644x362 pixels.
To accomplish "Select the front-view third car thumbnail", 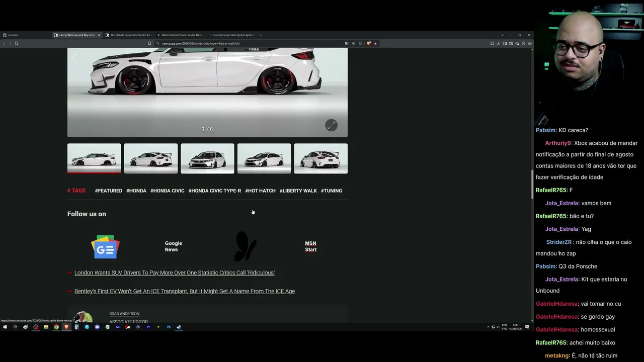I will tap(207, 159).
